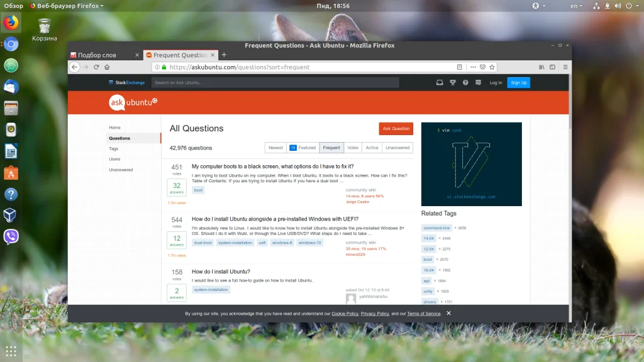Open Viber from the dock
The height and width of the screenshot is (362, 644).
point(11,237)
